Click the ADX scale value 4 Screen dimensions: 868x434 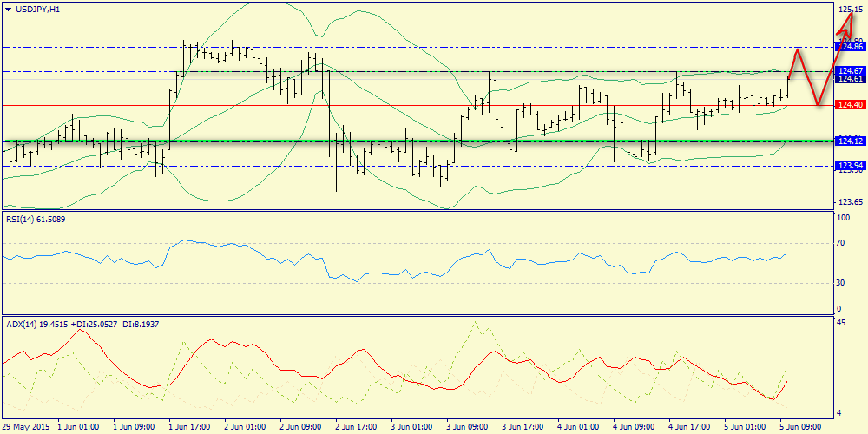coord(840,413)
